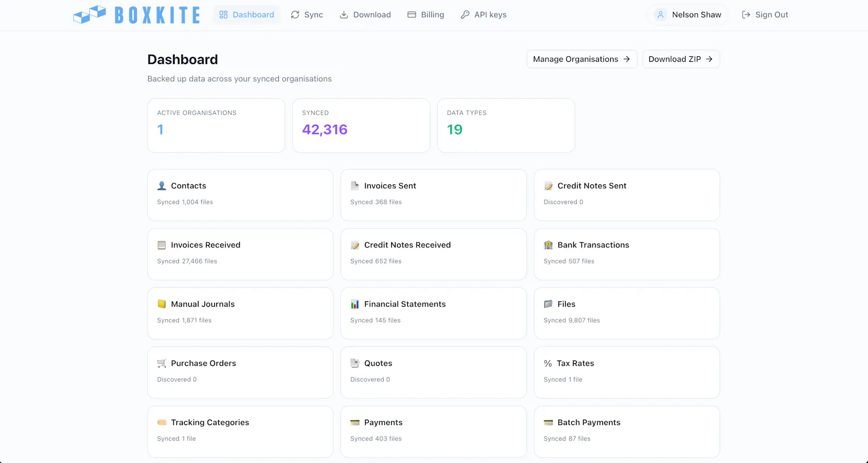
Task: Go to the Billing page
Action: pyautogui.click(x=426, y=15)
